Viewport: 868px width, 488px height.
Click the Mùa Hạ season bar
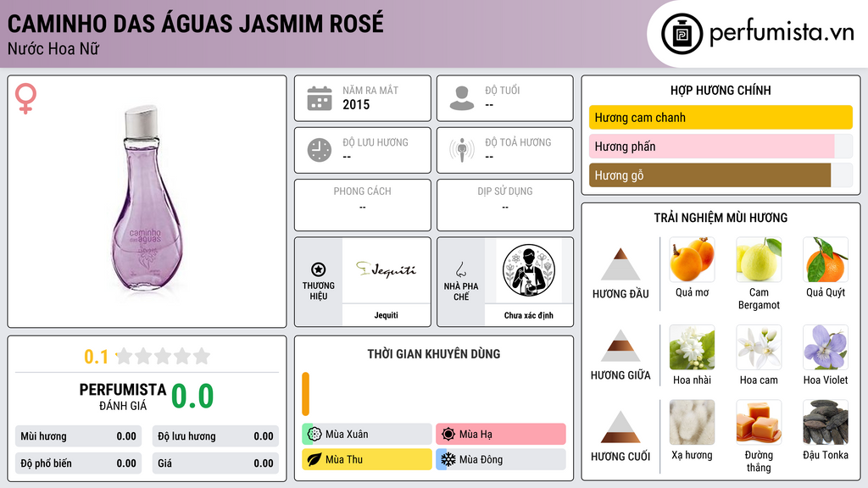click(x=501, y=435)
